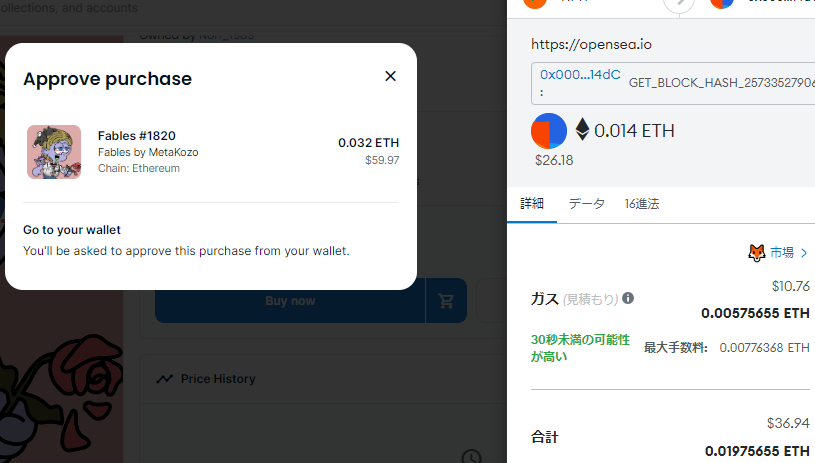Select the 0.00575655 ETH gas amount
The image size is (815, 463).
tap(755, 313)
